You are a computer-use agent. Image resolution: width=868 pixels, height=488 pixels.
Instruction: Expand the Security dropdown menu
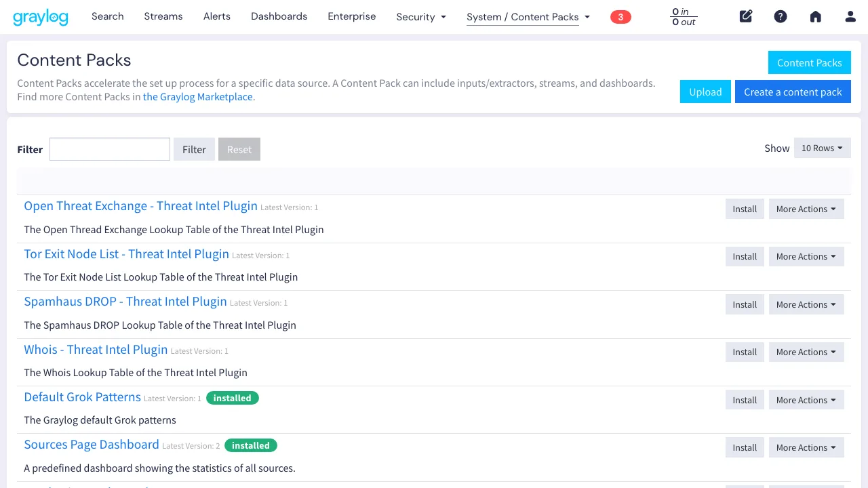421,17
